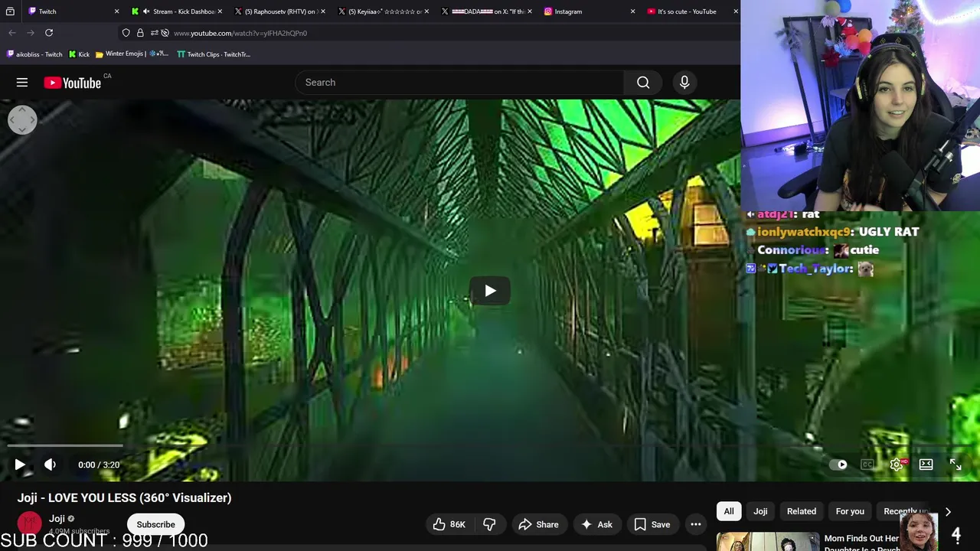The image size is (980, 551).
Task: Open the video settings gear
Action: 897,465
